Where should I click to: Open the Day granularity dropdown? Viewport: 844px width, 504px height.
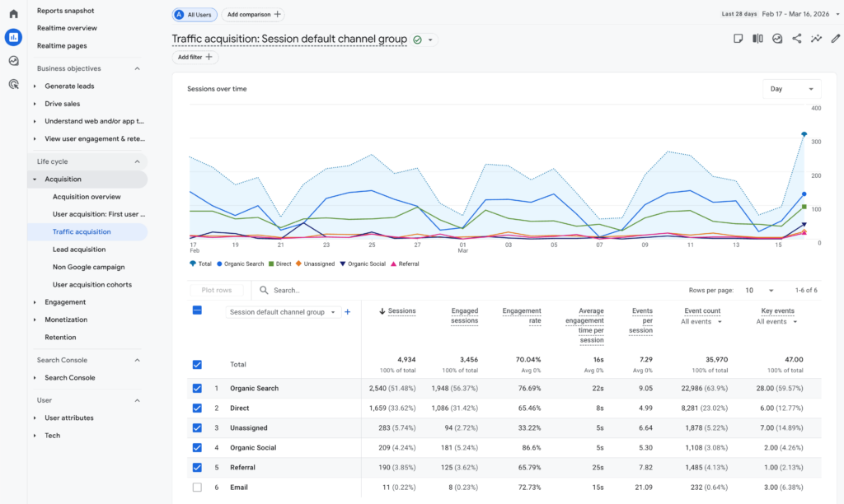[790, 88]
